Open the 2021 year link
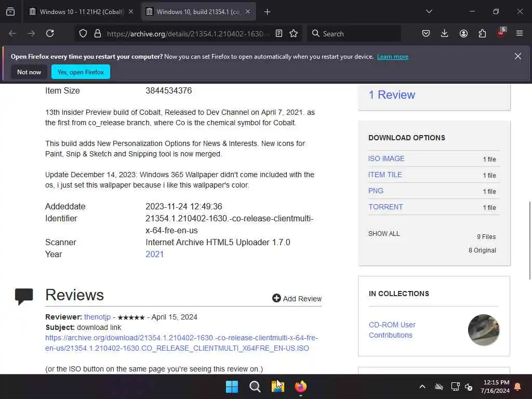Image resolution: width=532 pixels, height=399 pixels. [x=155, y=255]
